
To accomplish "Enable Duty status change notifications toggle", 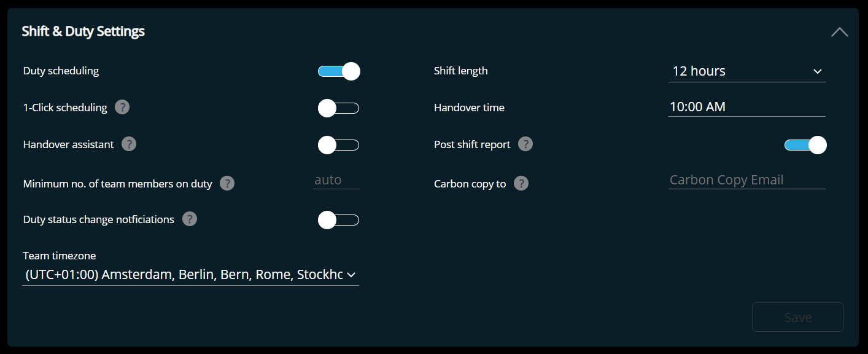I will click(x=339, y=220).
